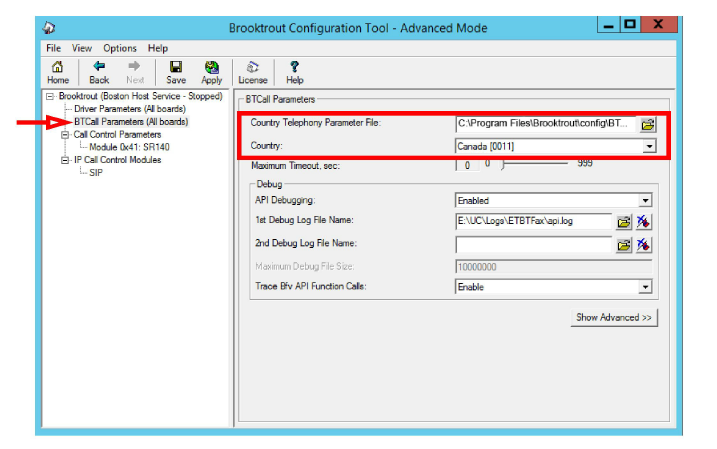
Task: Open the Country dropdown list
Action: (x=649, y=146)
